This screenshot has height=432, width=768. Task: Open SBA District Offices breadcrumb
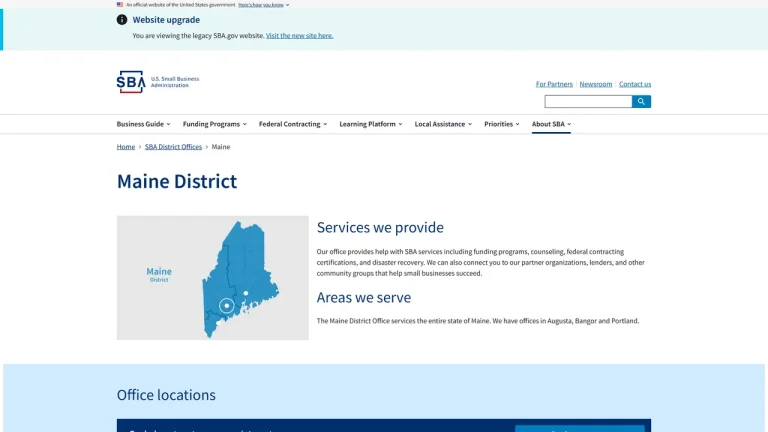point(173,146)
